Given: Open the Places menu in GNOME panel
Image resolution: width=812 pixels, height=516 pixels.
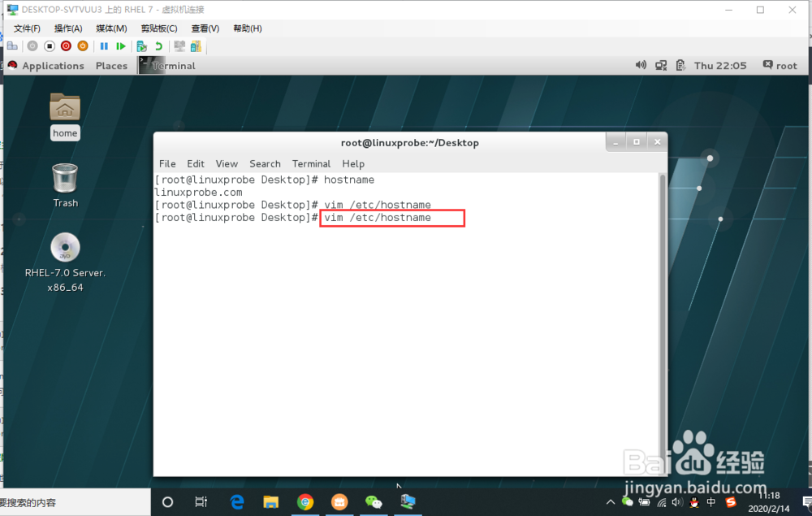Looking at the screenshot, I should pyautogui.click(x=111, y=65).
